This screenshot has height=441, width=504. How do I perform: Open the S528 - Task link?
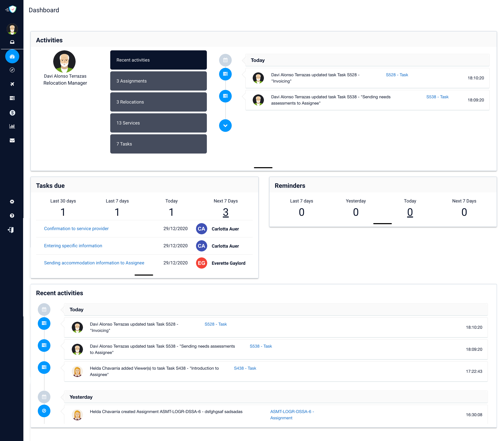tap(397, 75)
